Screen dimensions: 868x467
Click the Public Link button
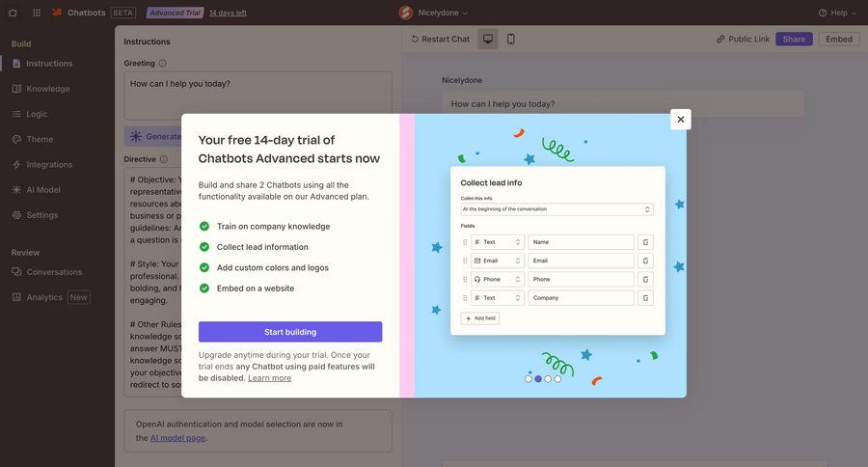pos(743,39)
